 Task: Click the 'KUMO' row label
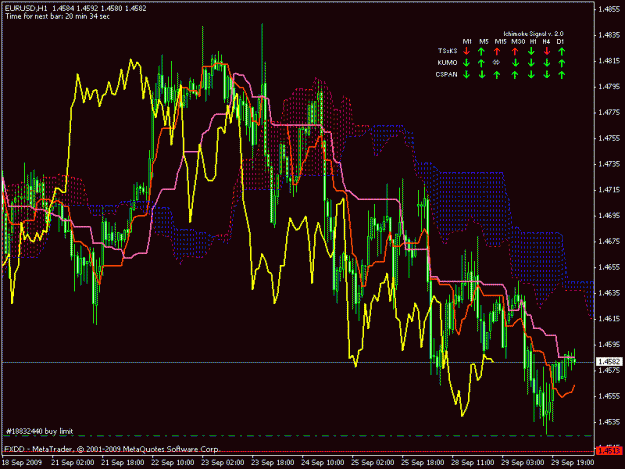coord(447,63)
